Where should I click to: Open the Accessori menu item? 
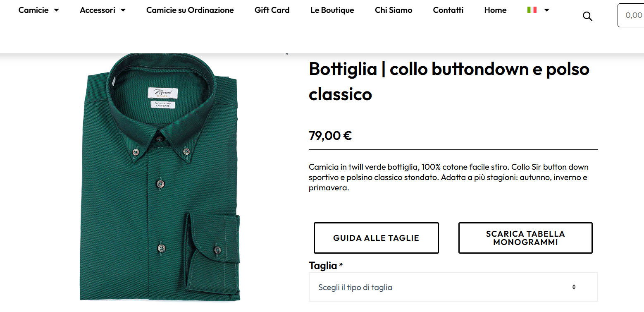[x=98, y=10]
